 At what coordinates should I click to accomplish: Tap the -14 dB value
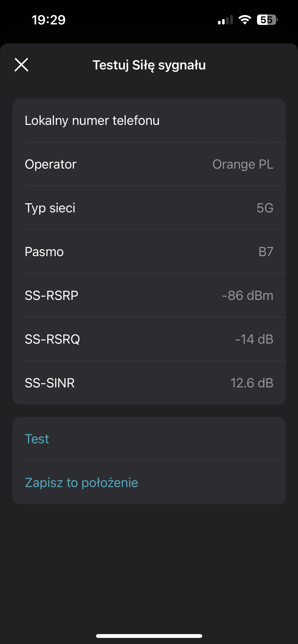point(254,339)
